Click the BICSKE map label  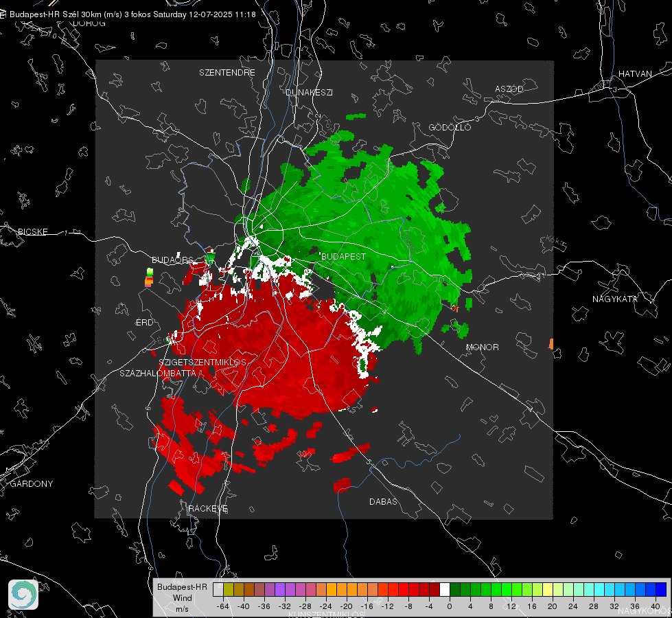pyautogui.click(x=32, y=231)
